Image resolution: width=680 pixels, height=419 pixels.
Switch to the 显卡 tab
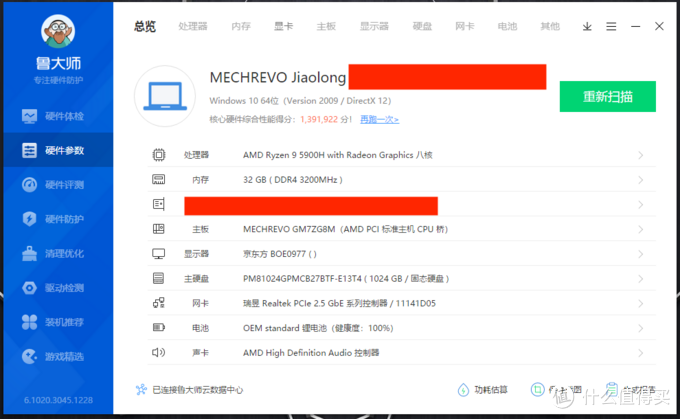[284, 27]
